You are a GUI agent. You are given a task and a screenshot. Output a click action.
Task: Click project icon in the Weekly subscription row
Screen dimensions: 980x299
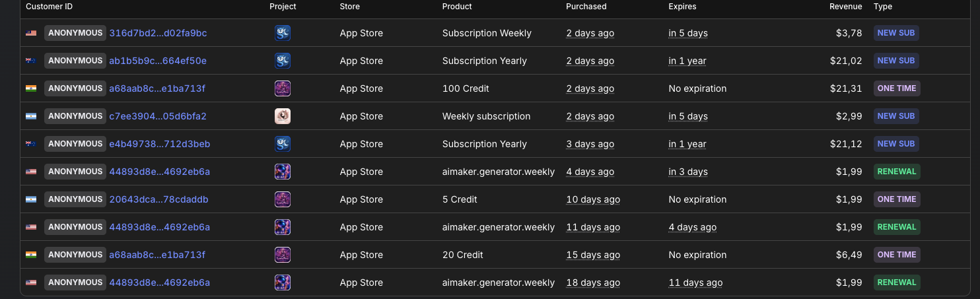[283, 116]
